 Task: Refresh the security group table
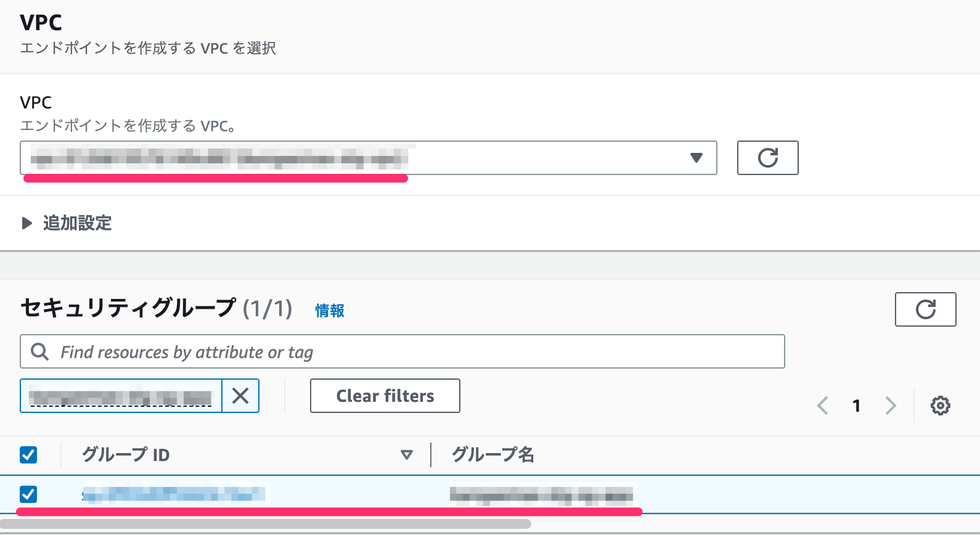925,309
